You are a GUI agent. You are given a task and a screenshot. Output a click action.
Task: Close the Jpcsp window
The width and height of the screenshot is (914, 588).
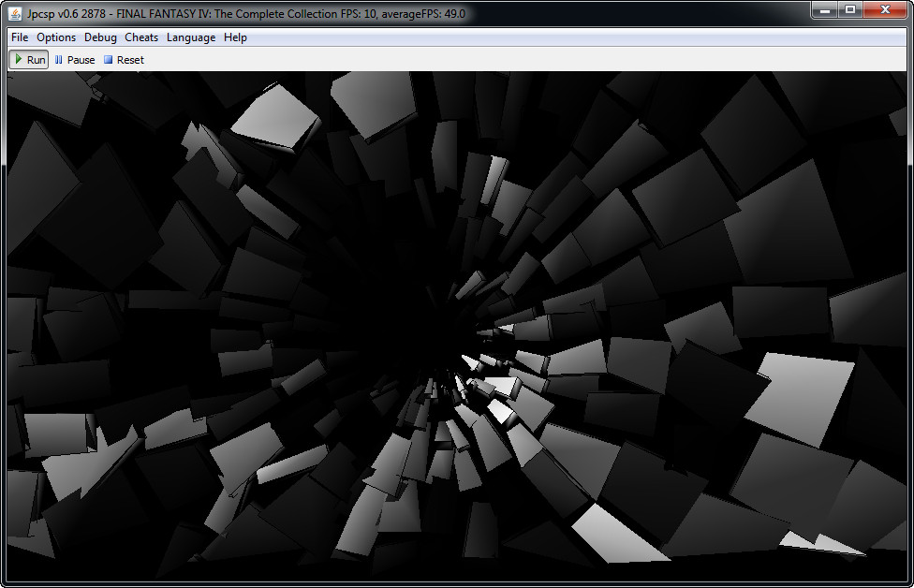coord(885,10)
